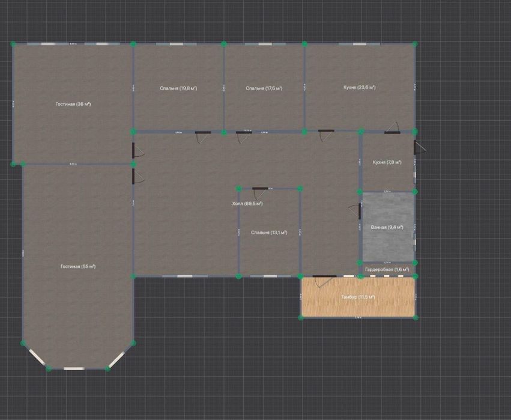Select the right angled bay window of Гостиная 55
This screenshot has height=420, width=511.
117,359
